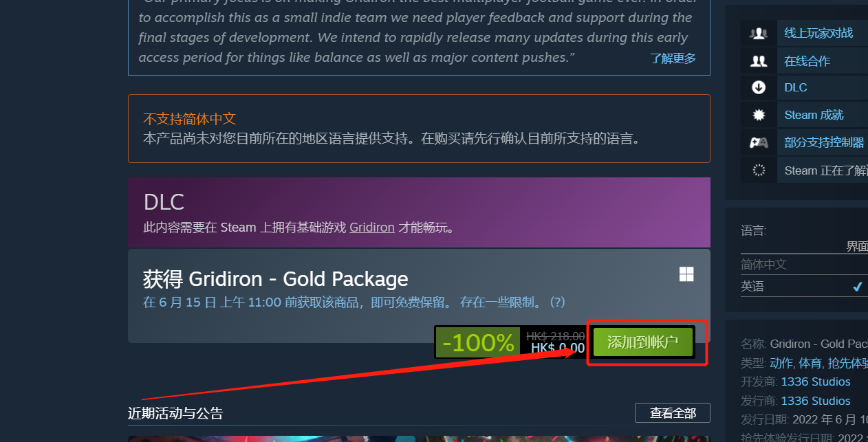Click the controller support gamepad icon
The image size is (868, 442).
click(x=759, y=143)
